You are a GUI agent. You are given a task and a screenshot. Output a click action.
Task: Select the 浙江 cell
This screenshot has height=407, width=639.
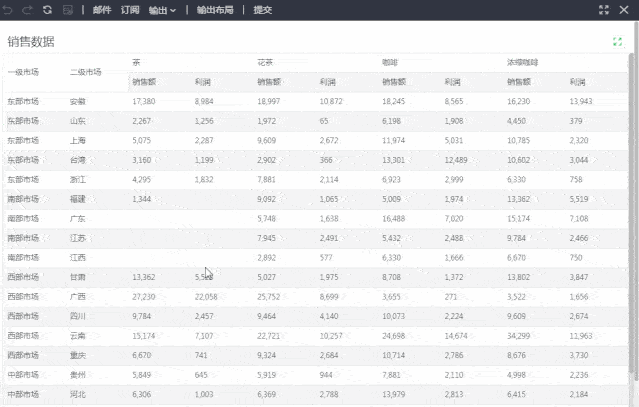click(77, 180)
